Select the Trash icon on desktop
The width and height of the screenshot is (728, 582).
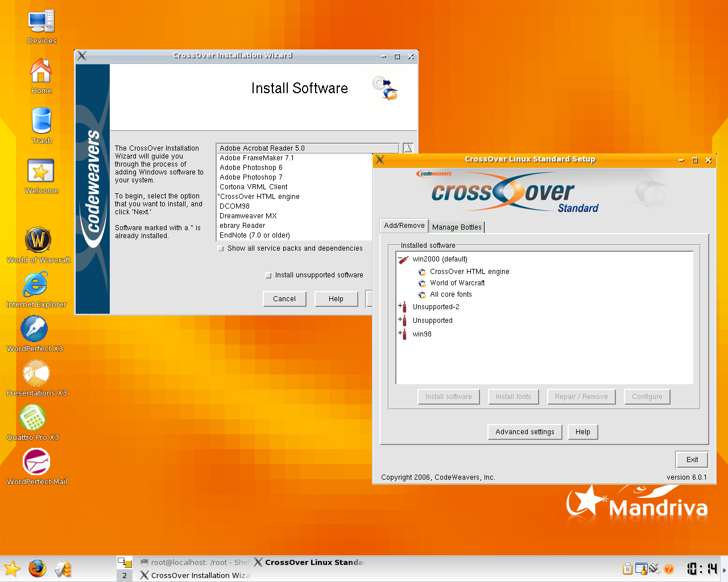click(42, 121)
